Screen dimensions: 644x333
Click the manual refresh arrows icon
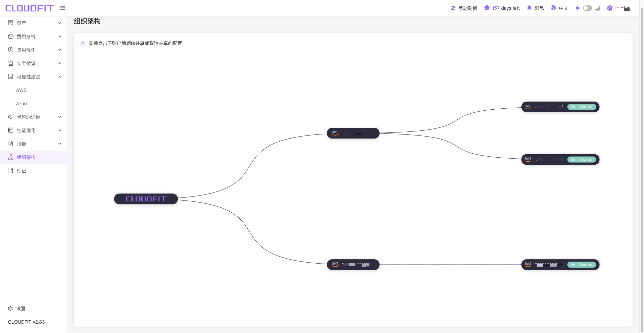click(453, 8)
